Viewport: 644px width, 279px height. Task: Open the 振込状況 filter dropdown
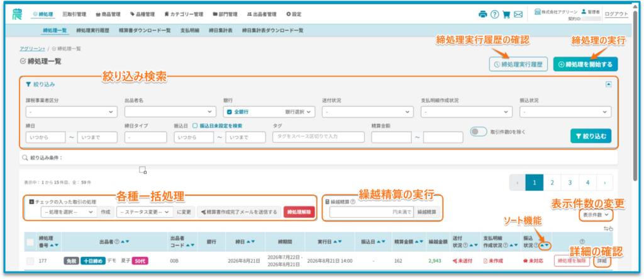565,111
